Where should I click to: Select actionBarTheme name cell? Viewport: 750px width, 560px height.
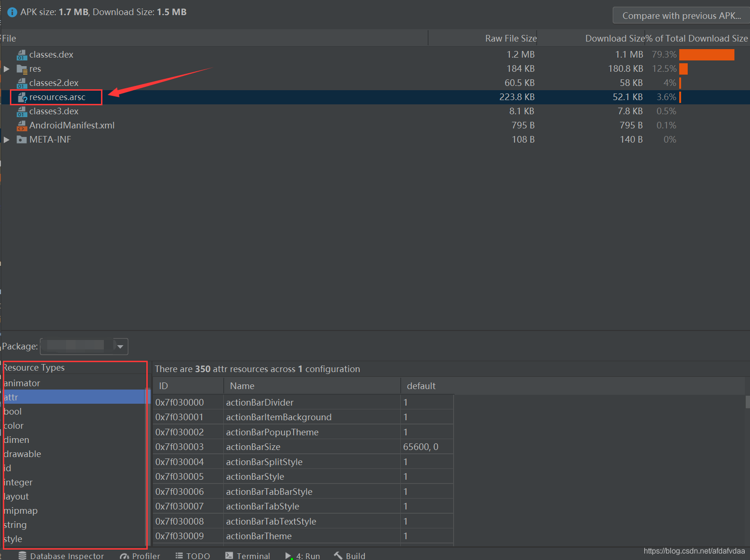click(x=312, y=536)
